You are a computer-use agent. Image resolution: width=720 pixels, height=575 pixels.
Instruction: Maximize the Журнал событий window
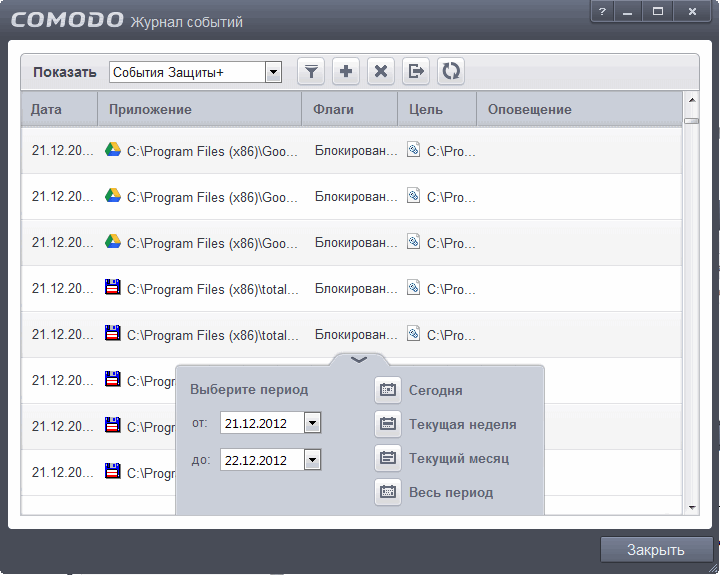tap(658, 11)
